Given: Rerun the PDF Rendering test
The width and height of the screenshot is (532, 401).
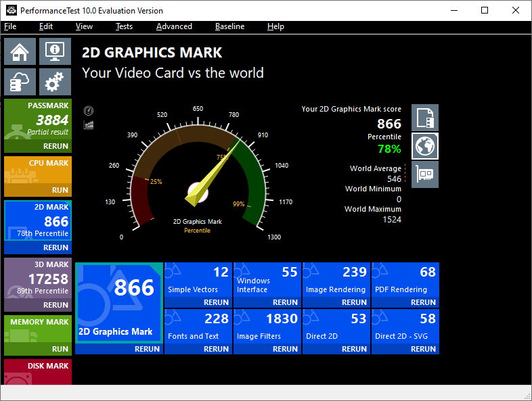Looking at the screenshot, I should 405,302.
